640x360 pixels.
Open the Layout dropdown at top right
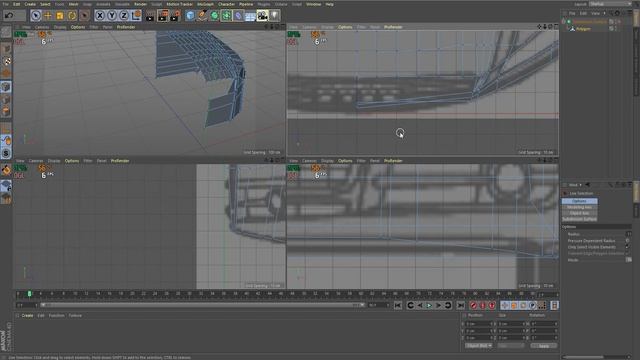610,4
